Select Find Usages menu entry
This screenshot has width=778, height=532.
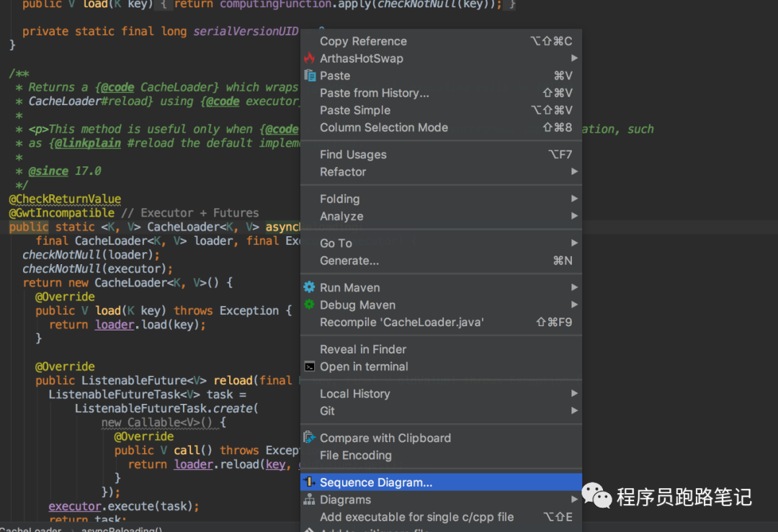tap(353, 155)
